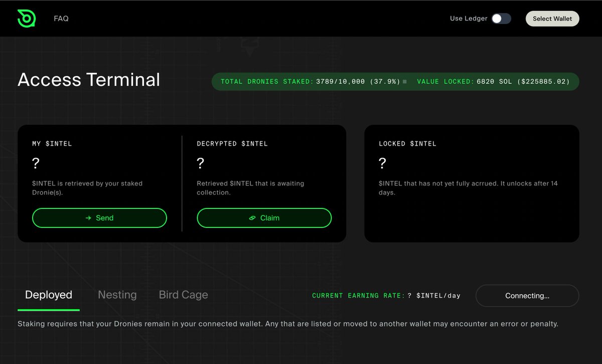Click the CURRENT EARNING RATE value
The width and height of the screenshot is (602, 364).
(434, 295)
